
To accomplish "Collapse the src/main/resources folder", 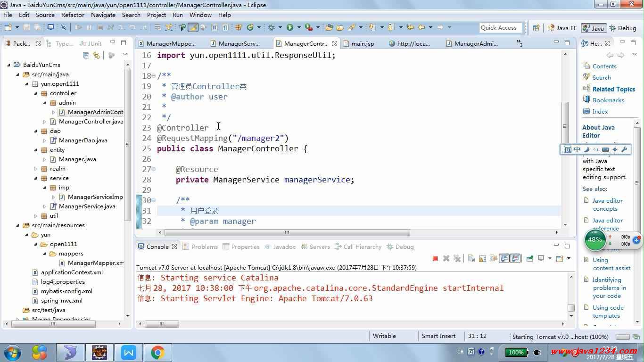I will click(17, 225).
